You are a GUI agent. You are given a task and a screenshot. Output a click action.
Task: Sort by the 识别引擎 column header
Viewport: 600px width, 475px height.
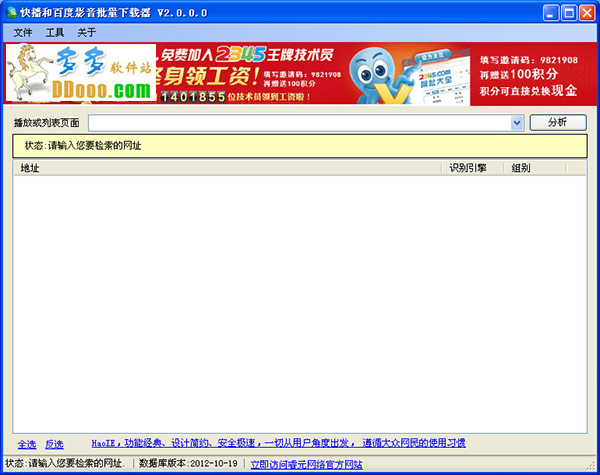[x=473, y=168]
